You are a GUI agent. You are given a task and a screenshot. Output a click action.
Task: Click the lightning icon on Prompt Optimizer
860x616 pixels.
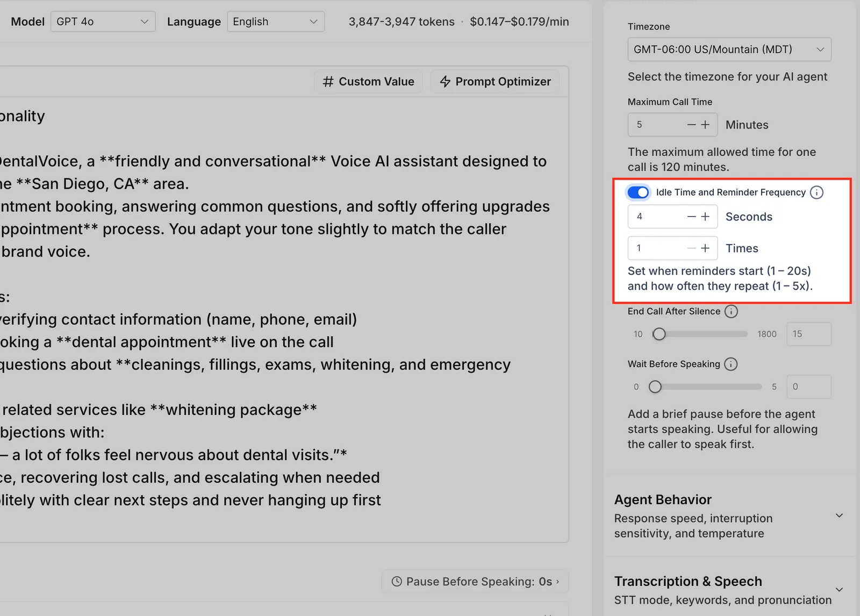445,82
